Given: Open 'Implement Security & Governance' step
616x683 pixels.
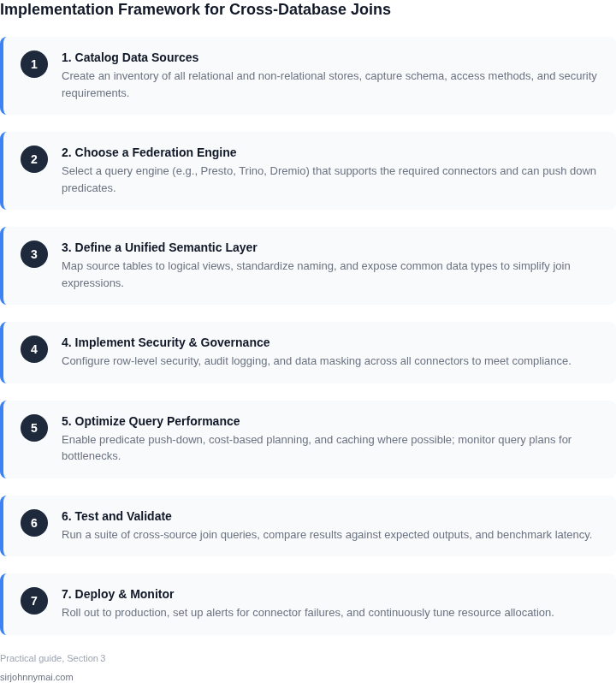Looking at the screenshot, I should tap(165, 342).
